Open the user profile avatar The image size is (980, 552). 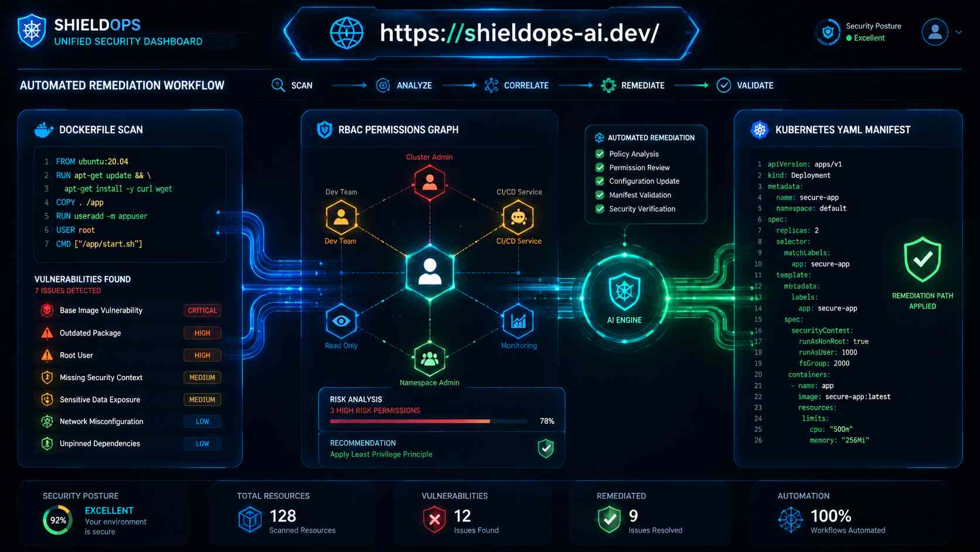[935, 32]
